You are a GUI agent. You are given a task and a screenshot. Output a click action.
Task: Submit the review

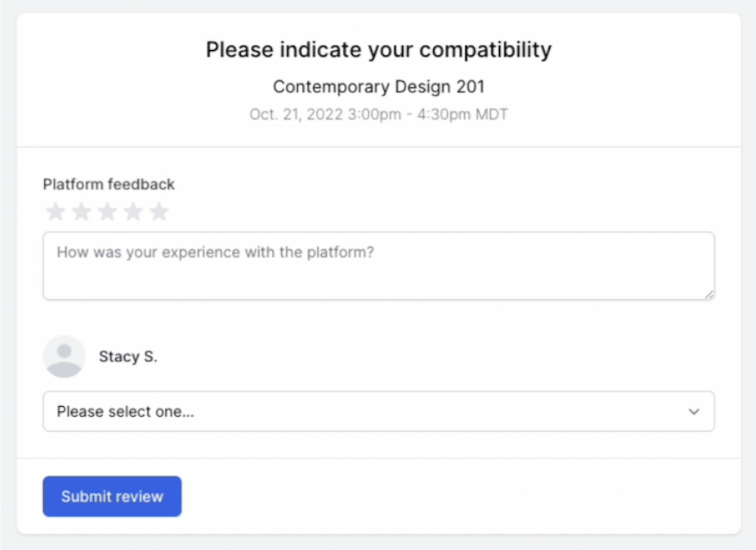(112, 496)
